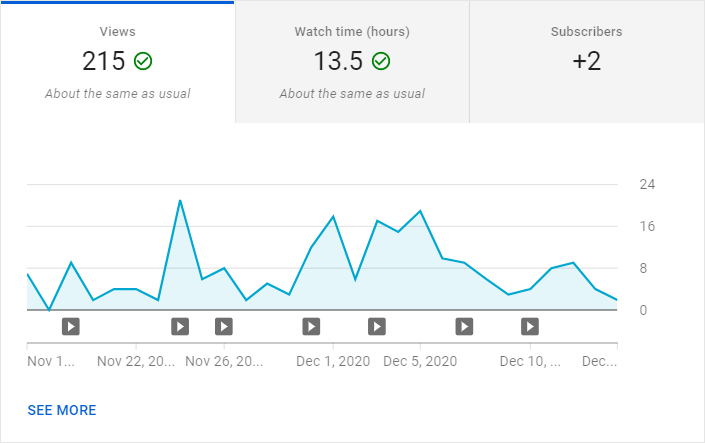The height and width of the screenshot is (443, 705).
Task: Click the green check icon beside 13.5
Action: tap(381, 61)
